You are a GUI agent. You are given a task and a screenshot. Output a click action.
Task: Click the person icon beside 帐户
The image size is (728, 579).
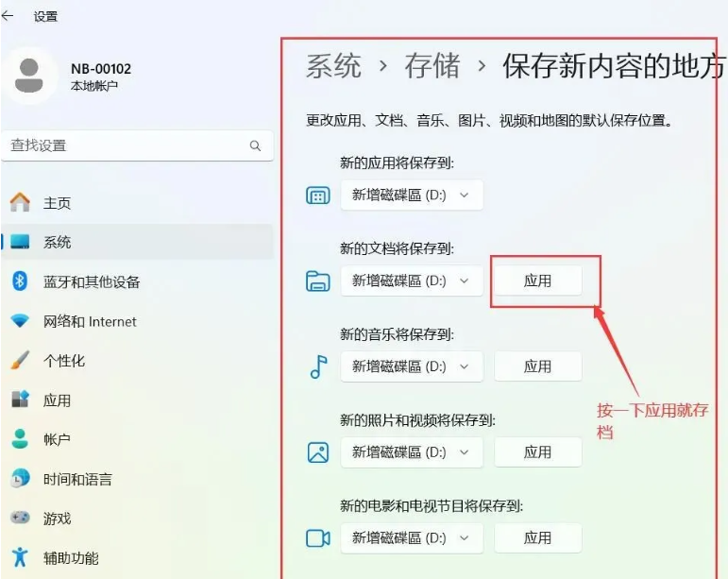[x=20, y=439]
